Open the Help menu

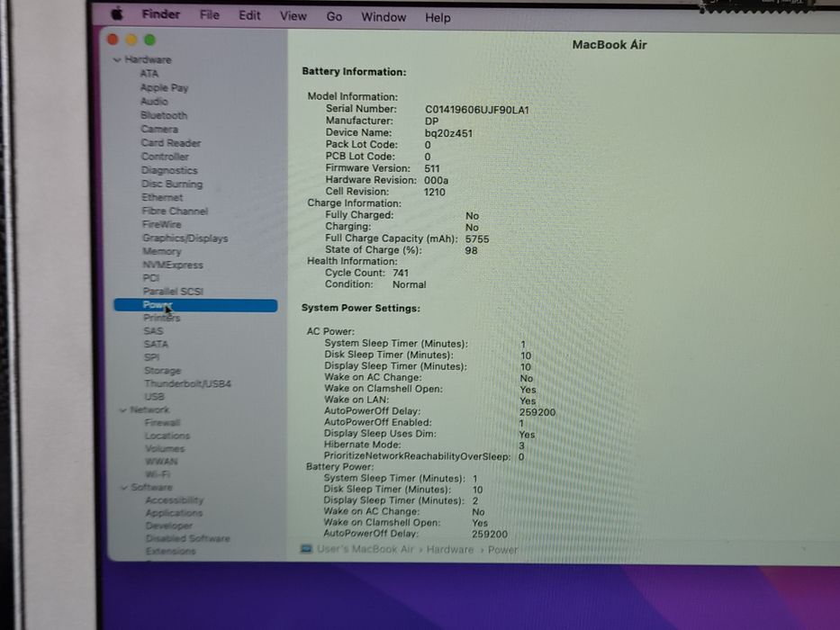pyautogui.click(x=438, y=18)
